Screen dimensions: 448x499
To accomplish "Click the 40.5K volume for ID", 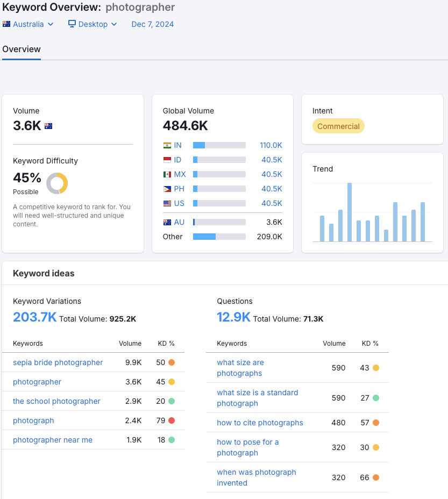I will 272,160.
